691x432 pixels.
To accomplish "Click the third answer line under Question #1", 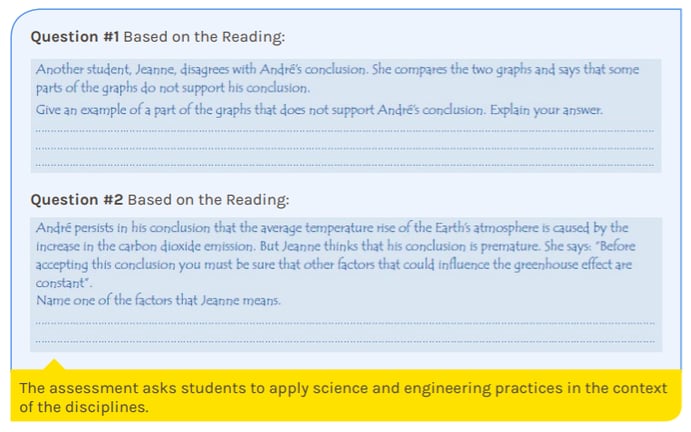I will (x=345, y=165).
